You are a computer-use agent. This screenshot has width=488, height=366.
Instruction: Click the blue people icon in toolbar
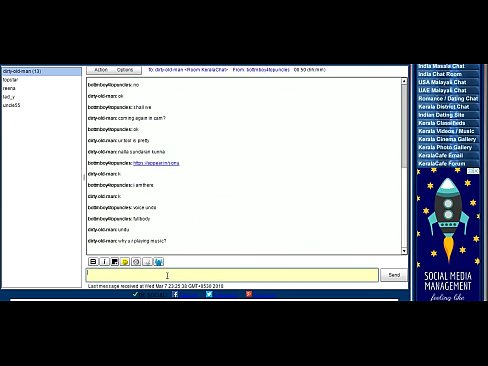click(158, 262)
